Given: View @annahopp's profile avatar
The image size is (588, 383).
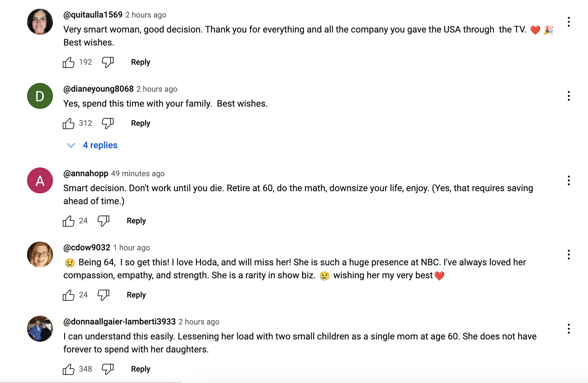Looking at the screenshot, I should click(40, 180).
